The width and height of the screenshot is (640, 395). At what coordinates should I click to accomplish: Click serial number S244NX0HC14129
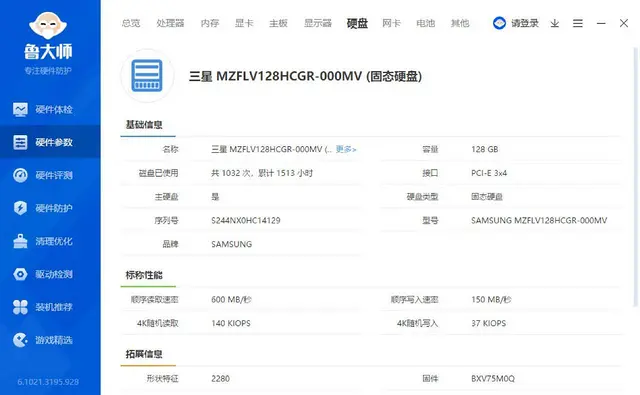(246, 220)
